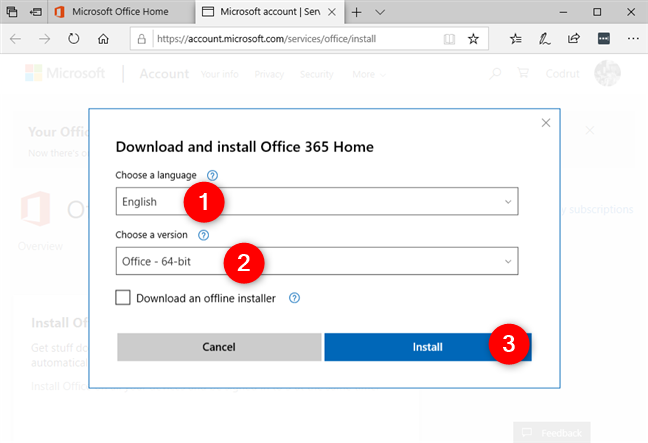The width and height of the screenshot is (648, 443).
Task: Click the blue Install button
Action: (x=428, y=347)
